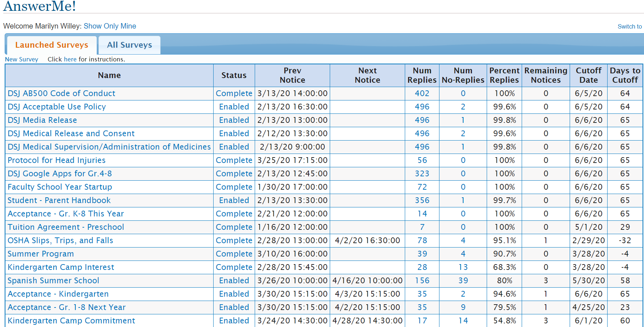Click the Name column header
644x327 pixels.
coord(109,76)
